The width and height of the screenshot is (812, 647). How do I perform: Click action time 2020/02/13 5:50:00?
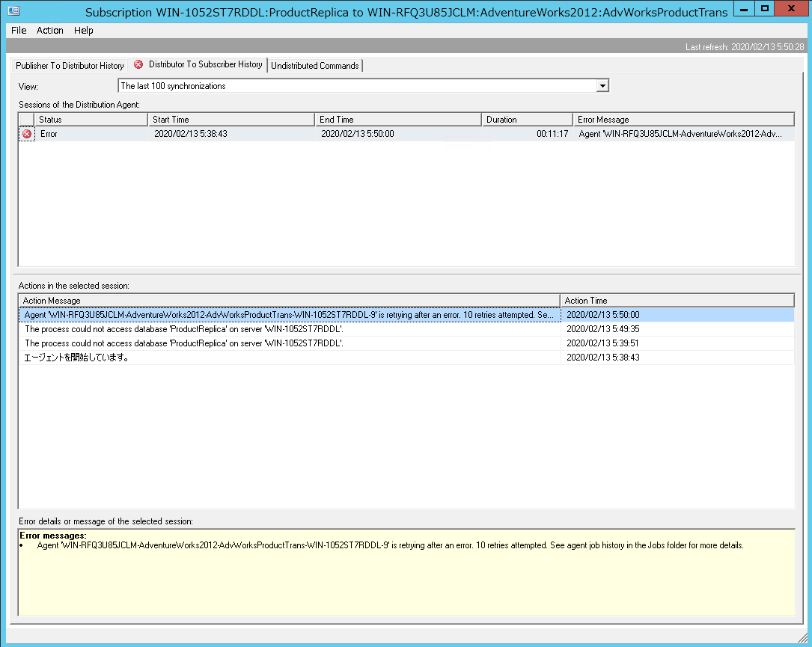(x=602, y=315)
